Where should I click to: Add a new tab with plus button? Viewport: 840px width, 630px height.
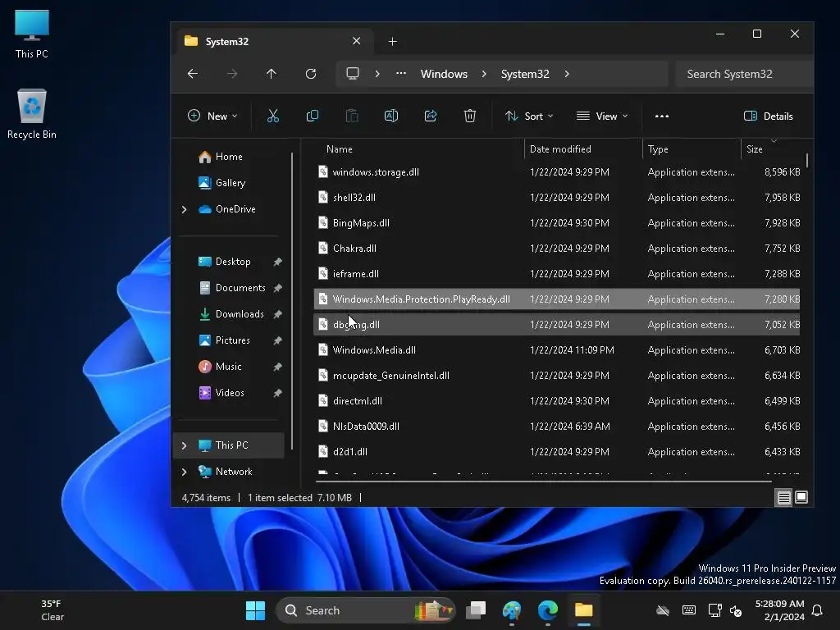[x=393, y=41]
